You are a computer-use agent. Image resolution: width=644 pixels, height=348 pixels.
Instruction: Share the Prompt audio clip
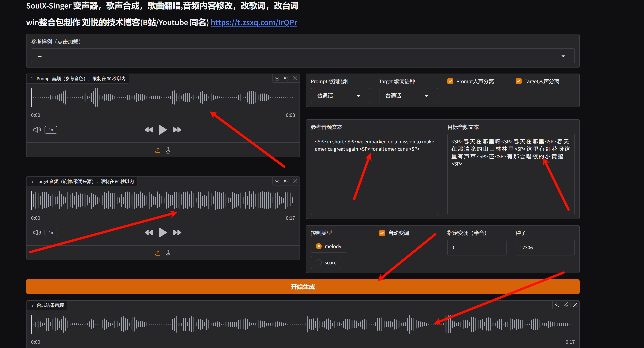(x=286, y=78)
